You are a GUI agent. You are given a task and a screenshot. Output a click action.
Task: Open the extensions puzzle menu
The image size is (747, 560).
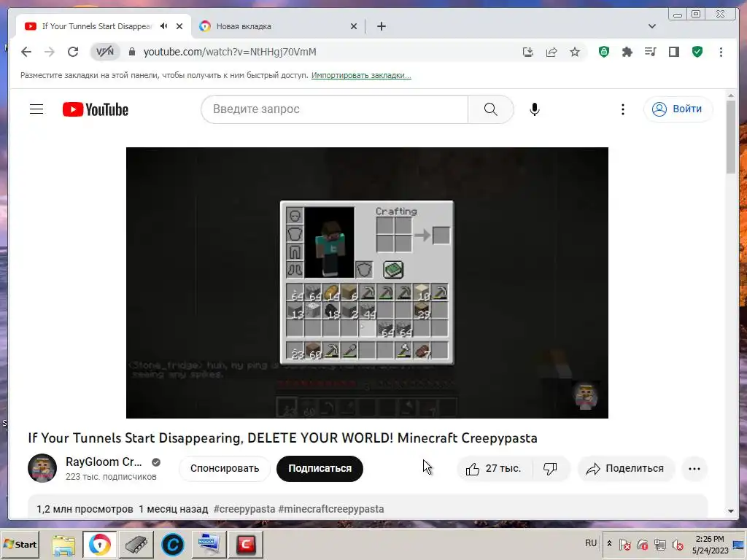pos(627,52)
